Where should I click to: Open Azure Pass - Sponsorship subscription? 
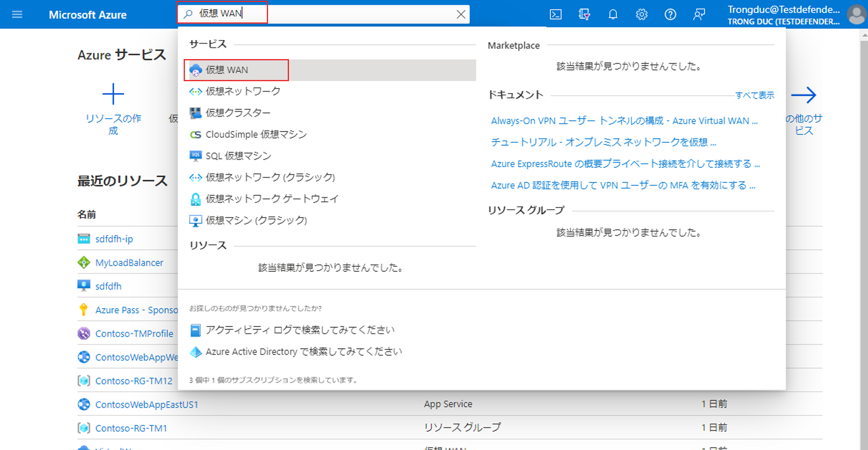coord(136,310)
